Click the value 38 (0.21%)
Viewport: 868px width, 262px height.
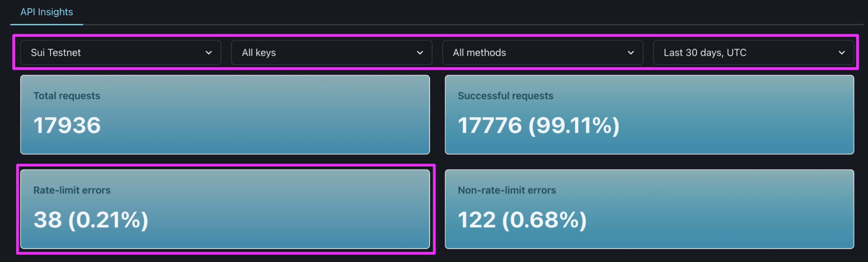[91, 220]
